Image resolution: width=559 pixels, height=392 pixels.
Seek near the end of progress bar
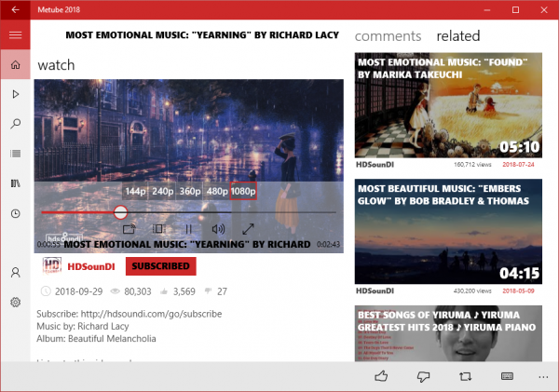coord(330,212)
